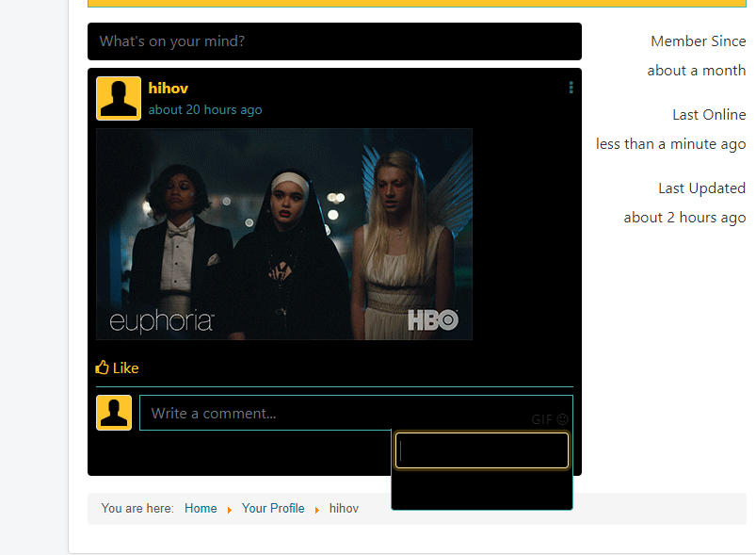Click the "hihov" breadcrumb text

point(344,508)
